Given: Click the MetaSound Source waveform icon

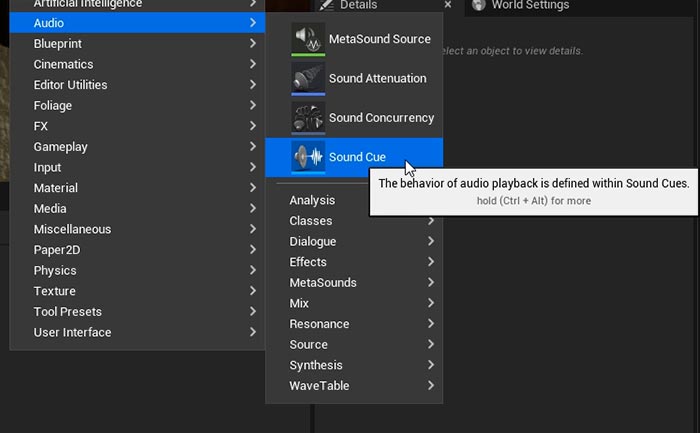Looking at the screenshot, I should click(x=308, y=40).
